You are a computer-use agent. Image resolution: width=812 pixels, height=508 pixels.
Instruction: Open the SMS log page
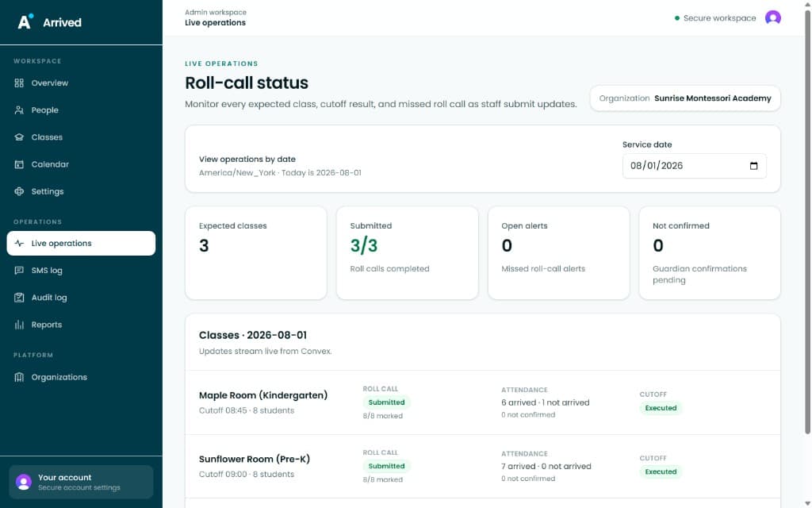pyautogui.click(x=81, y=271)
